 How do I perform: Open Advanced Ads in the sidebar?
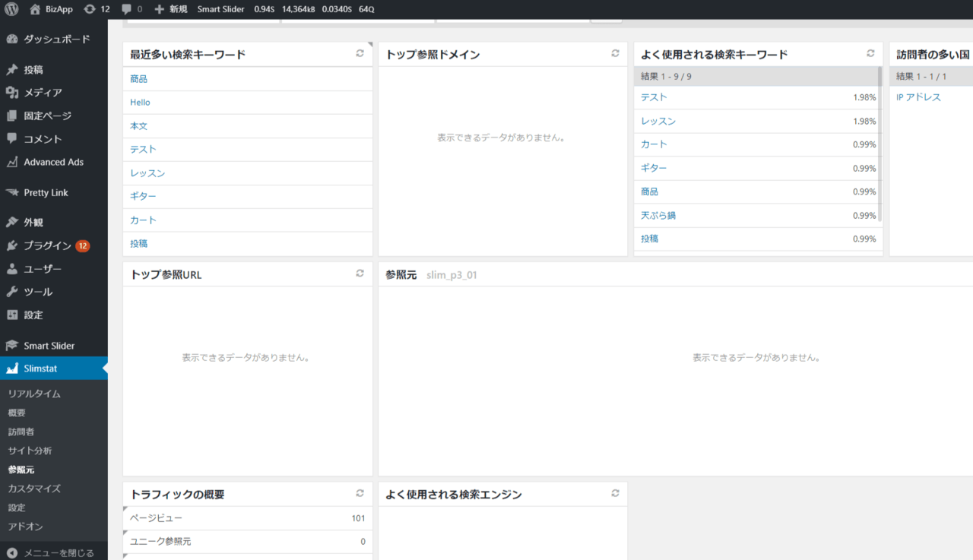pyautogui.click(x=54, y=162)
